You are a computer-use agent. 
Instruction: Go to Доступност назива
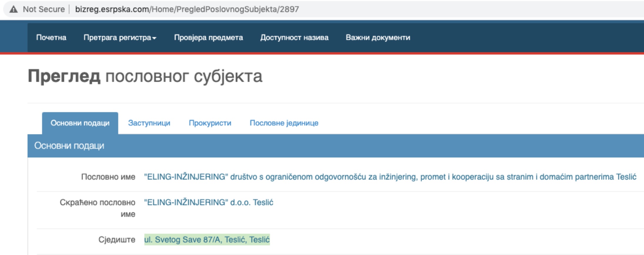[294, 38]
